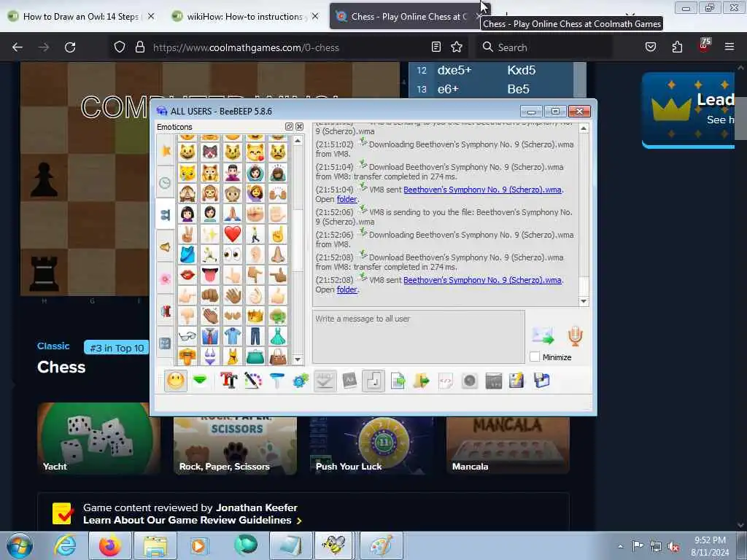The height and width of the screenshot is (560, 747).
Task: Click the green down-arrow toolbar icon
Action: click(x=200, y=381)
